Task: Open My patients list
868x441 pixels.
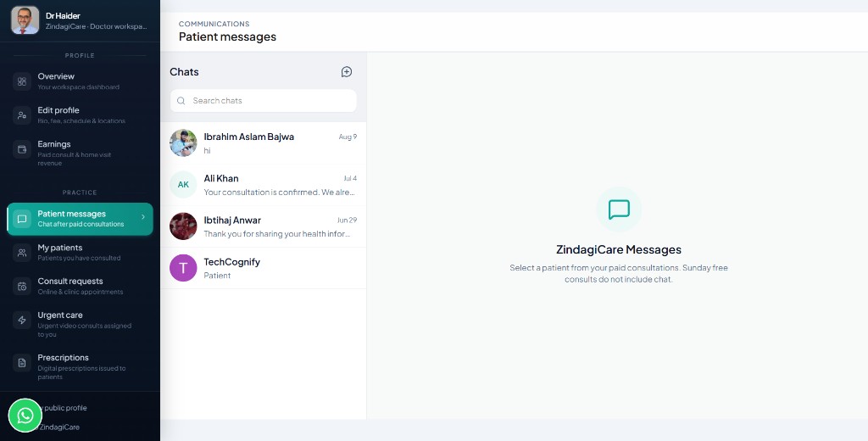Action: point(80,253)
